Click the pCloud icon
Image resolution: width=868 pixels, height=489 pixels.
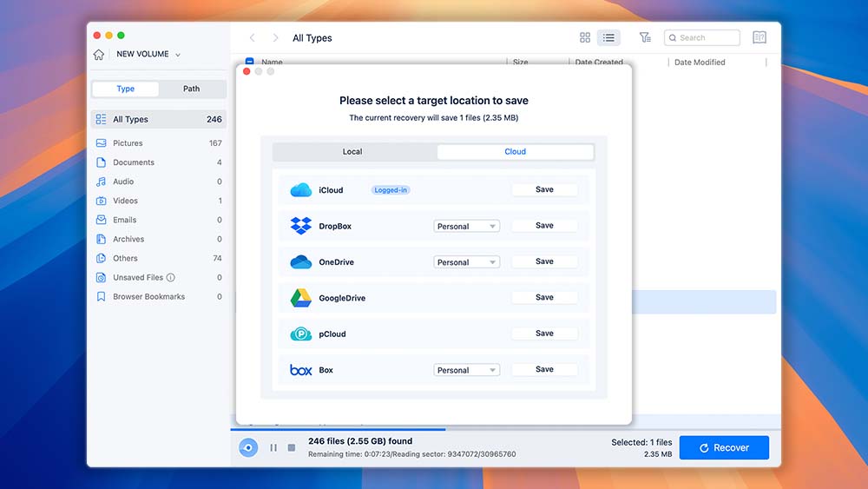tap(300, 334)
